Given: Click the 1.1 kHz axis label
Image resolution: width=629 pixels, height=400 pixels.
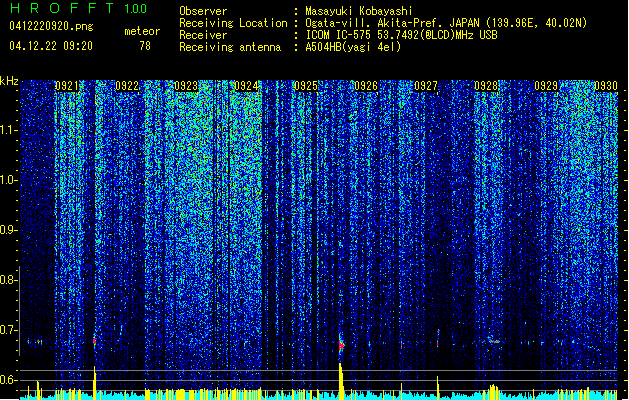Looking at the screenshot, I should [x=8, y=130].
